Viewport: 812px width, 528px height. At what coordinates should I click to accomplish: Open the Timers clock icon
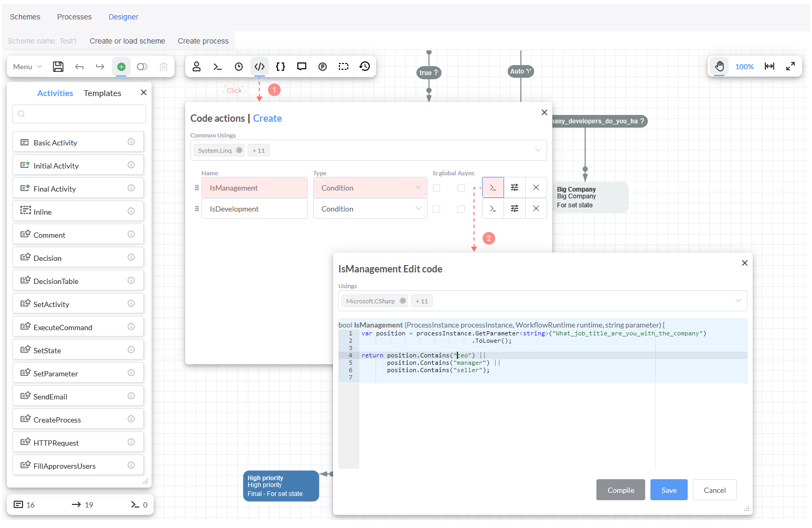(x=239, y=67)
